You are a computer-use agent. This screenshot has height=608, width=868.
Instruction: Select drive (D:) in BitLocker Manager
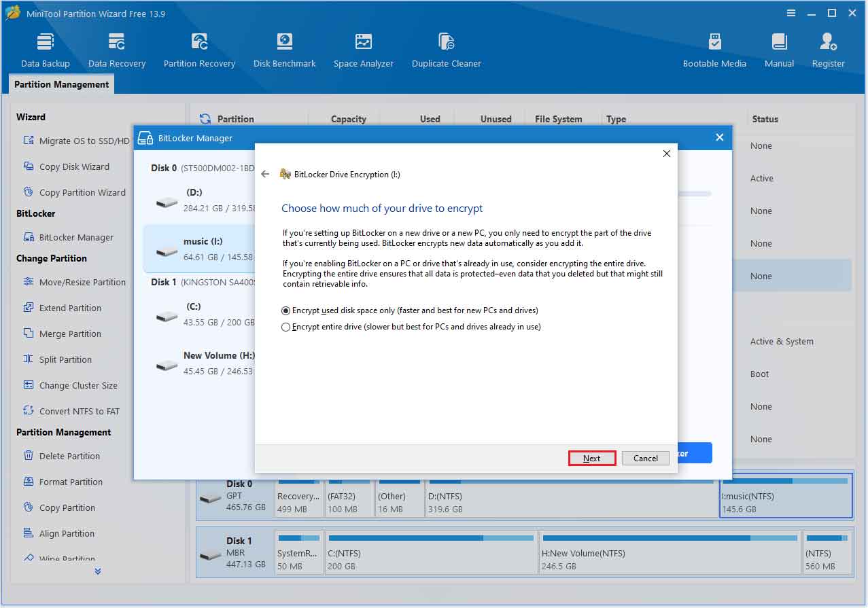(200, 200)
